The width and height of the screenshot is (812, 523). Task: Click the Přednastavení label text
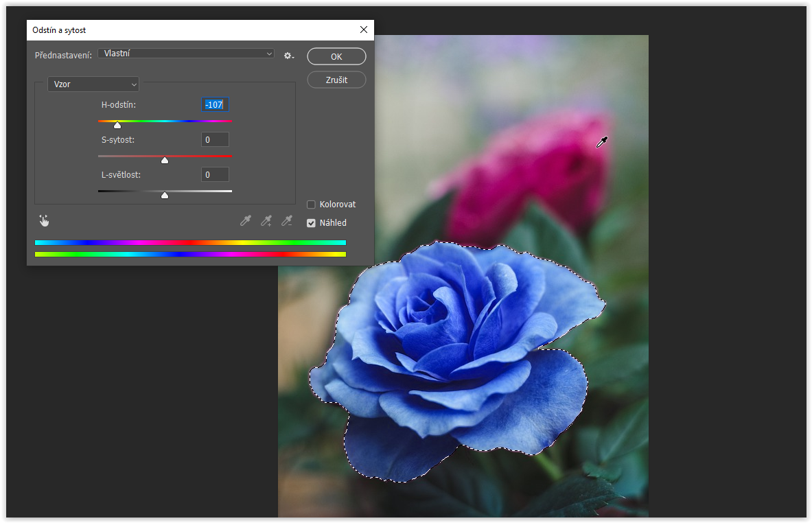coord(63,55)
